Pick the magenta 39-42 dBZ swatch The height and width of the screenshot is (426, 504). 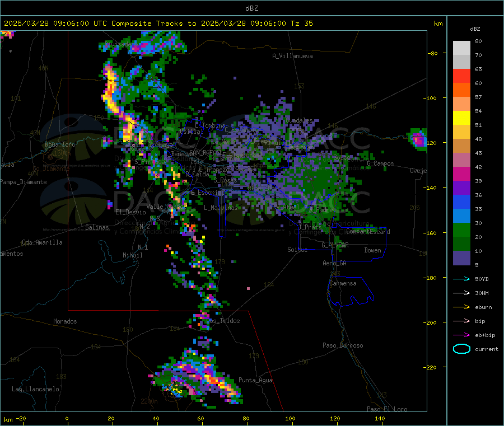[461, 174]
